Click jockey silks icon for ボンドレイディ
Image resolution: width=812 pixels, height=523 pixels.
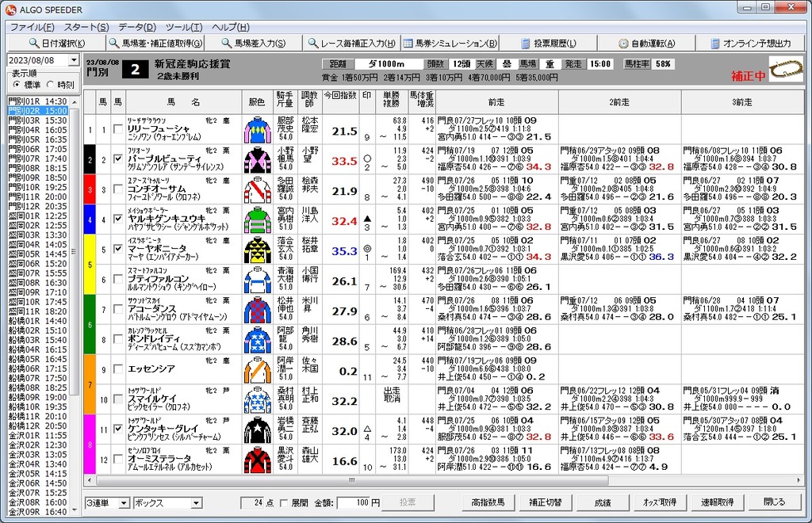point(258,340)
